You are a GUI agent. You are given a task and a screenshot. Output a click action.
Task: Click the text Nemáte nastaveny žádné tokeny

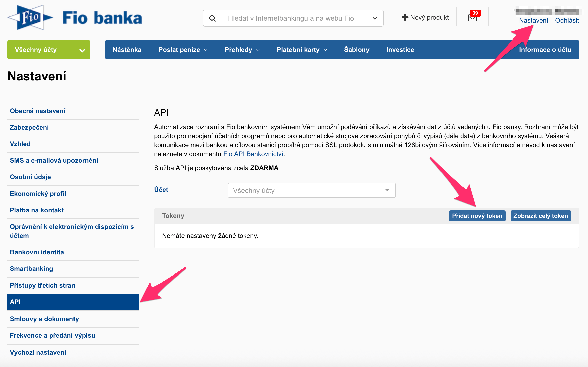[x=210, y=236]
